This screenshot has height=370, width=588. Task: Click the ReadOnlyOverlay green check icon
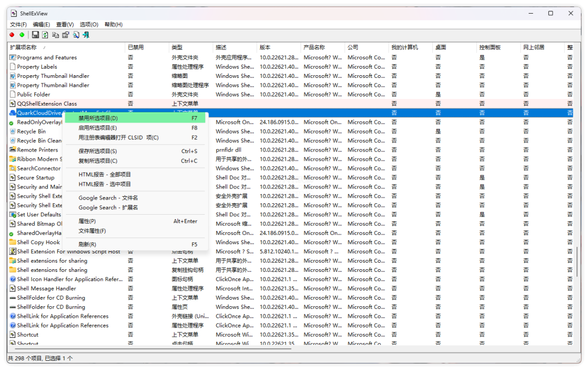click(x=11, y=123)
